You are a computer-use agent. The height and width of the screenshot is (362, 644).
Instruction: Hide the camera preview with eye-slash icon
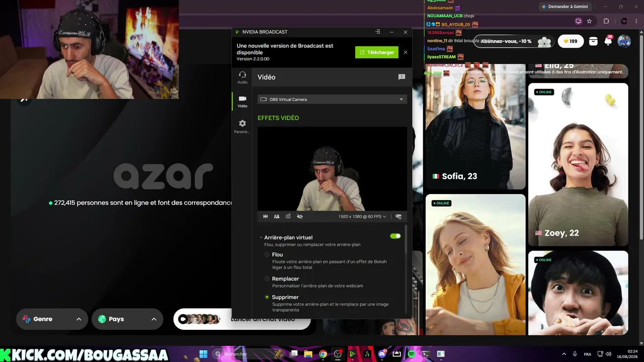[x=300, y=216]
